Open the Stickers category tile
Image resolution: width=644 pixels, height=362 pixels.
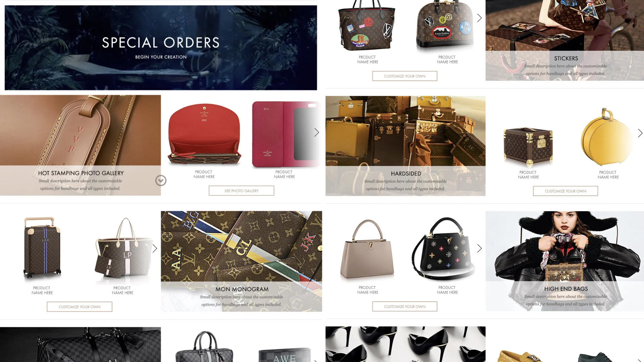(x=565, y=40)
